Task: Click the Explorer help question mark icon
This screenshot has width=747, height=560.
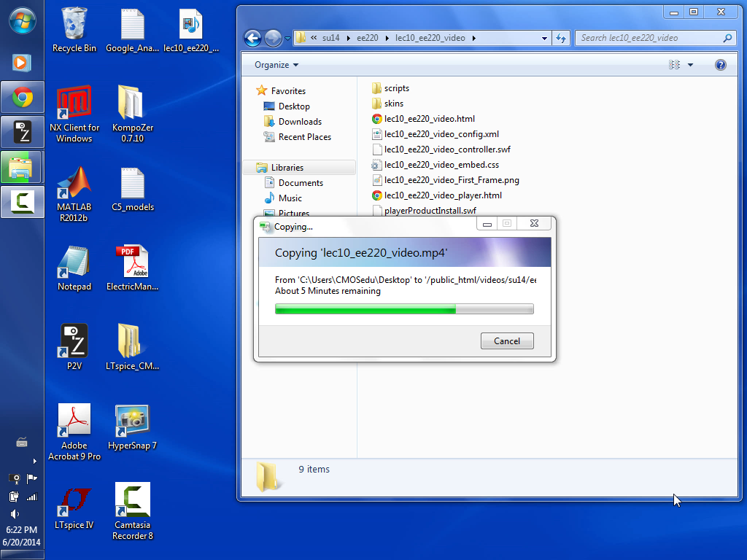Action: click(x=720, y=65)
